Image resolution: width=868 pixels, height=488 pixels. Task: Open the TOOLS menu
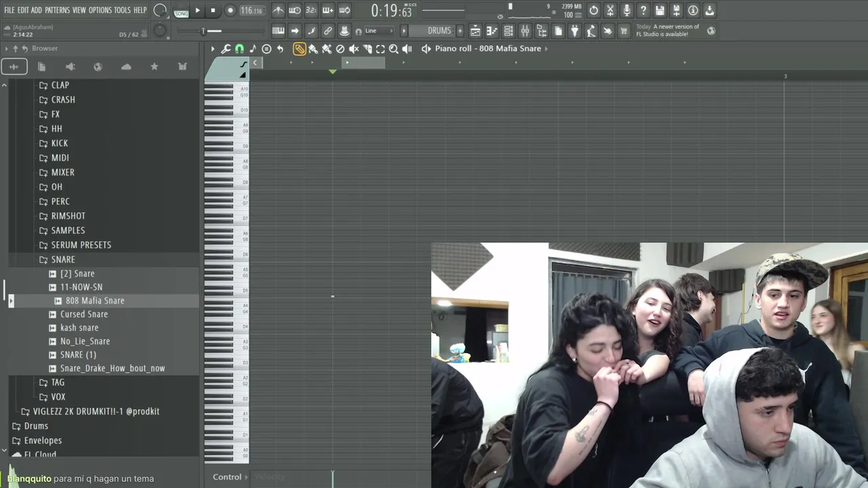[x=122, y=10]
